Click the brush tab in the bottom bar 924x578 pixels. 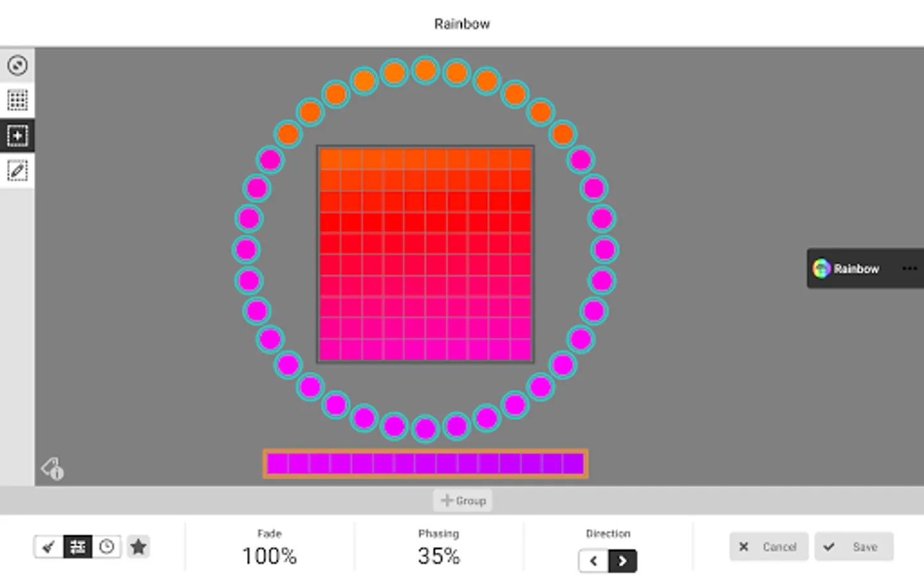(49, 547)
